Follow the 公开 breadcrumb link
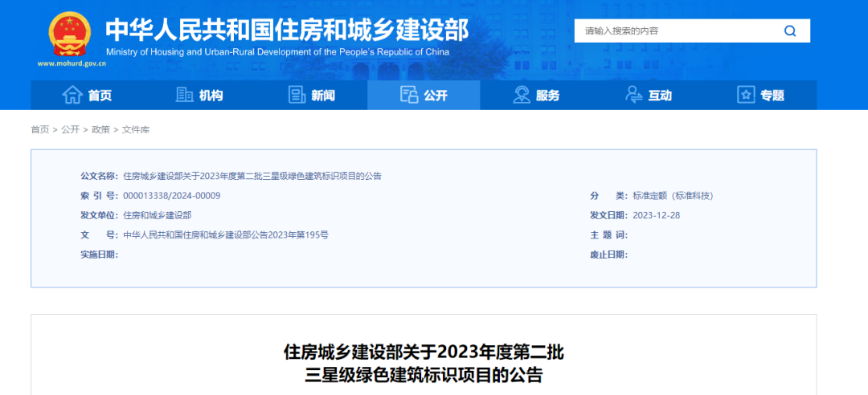Screen dimensions: 868x395 70,129
